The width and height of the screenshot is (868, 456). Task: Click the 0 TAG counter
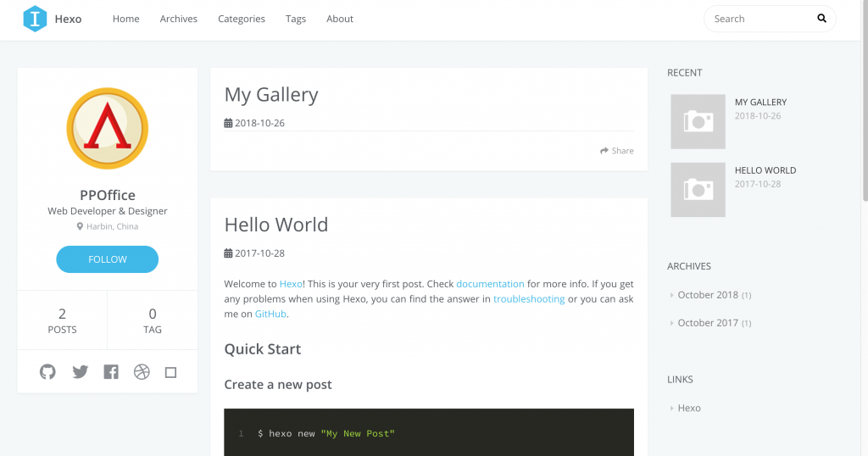tap(153, 320)
